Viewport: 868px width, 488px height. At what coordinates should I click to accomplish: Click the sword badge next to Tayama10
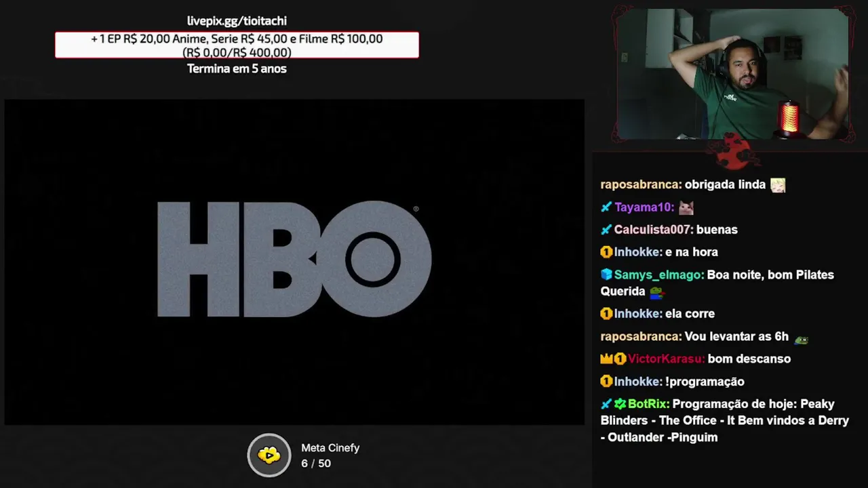(606, 207)
